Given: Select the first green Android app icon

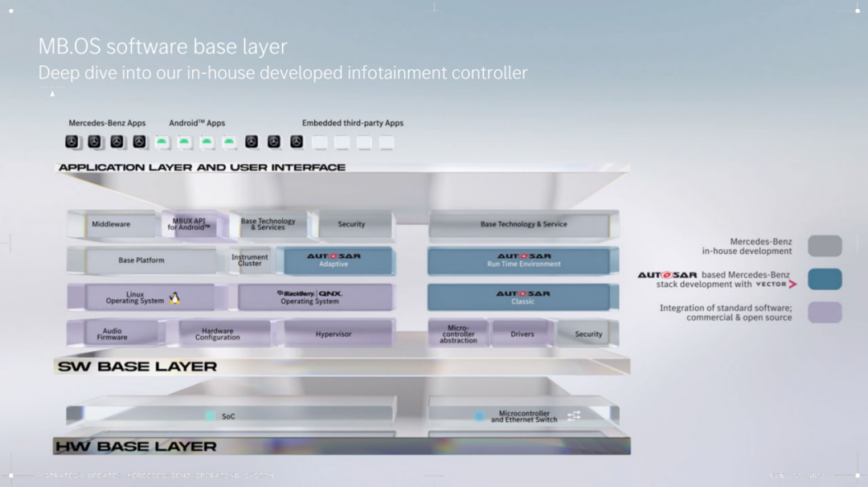Looking at the screenshot, I should pyautogui.click(x=162, y=142).
